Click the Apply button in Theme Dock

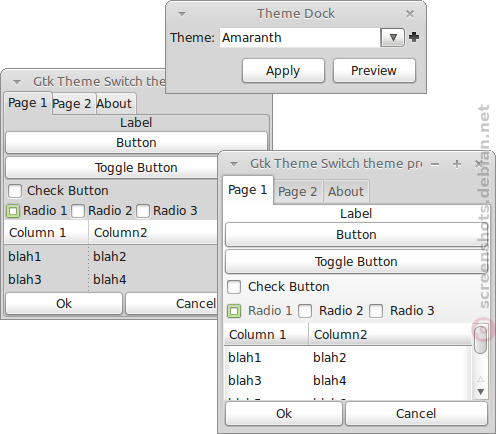pos(283,71)
